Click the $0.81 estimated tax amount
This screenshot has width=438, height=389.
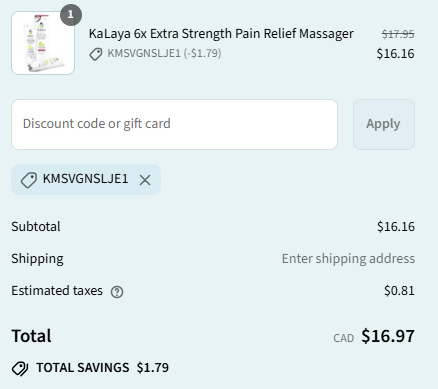(x=399, y=291)
